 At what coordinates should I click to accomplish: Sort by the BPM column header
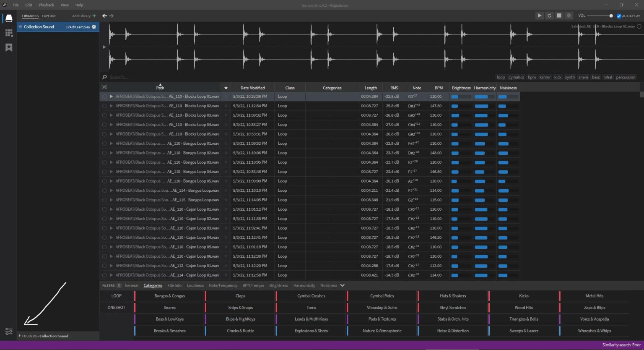[x=439, y=88]
